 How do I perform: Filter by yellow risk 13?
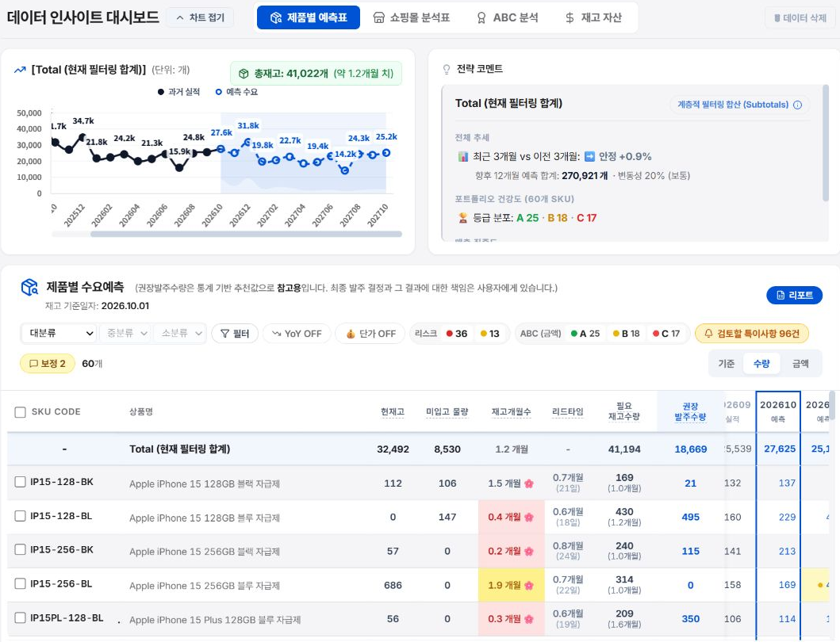[x=489, y=334]
